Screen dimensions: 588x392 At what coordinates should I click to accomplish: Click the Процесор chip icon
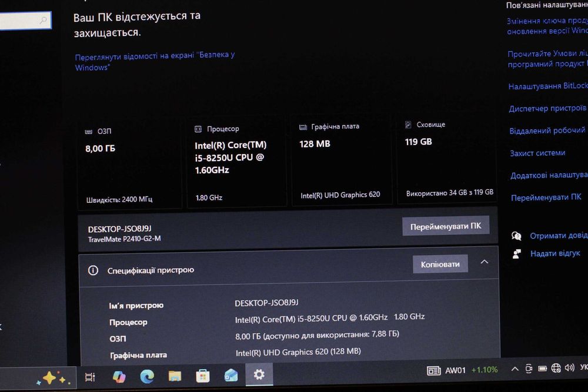coord(198,129)
